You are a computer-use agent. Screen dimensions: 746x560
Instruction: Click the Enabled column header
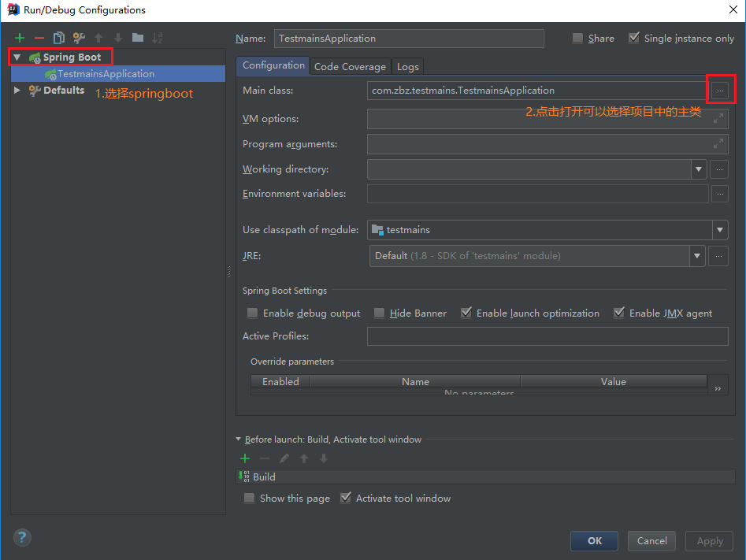click(280, 381)
